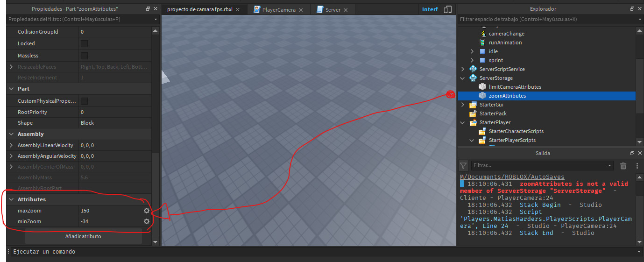
Task: Switch to the Server script tab
Action: tap(332, 10)
